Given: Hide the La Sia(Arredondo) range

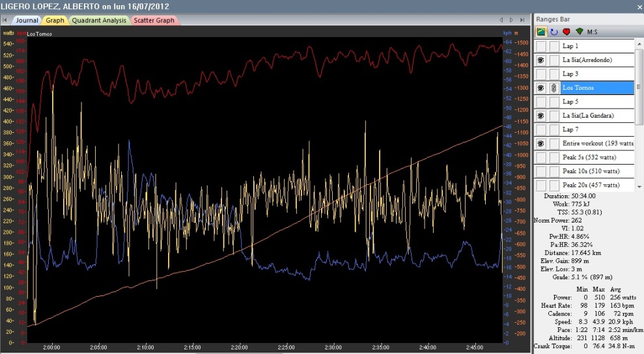Looking at the screenshot, I should [541, 60].
